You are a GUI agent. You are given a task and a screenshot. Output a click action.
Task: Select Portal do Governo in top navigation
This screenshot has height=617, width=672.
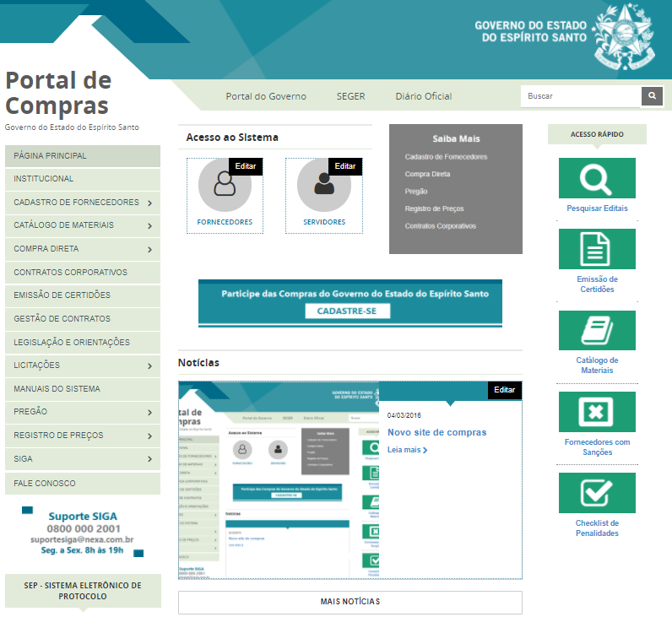point(266,96)
